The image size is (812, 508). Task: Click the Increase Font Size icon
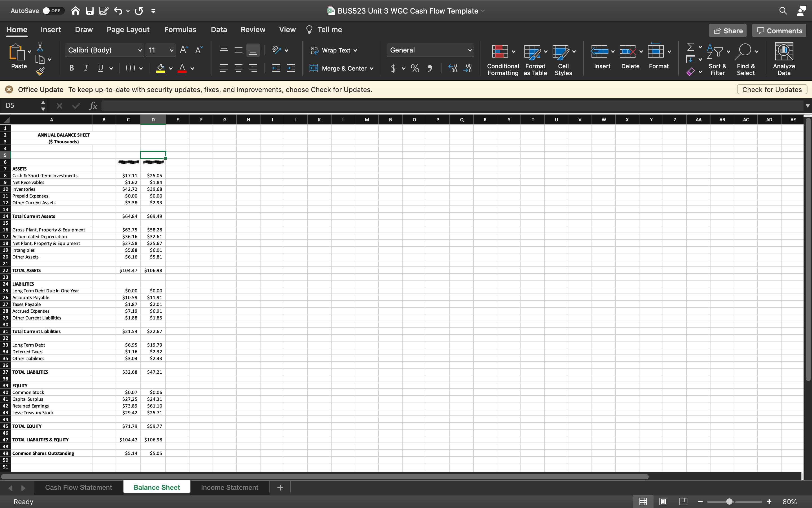[x=184, y=50]
